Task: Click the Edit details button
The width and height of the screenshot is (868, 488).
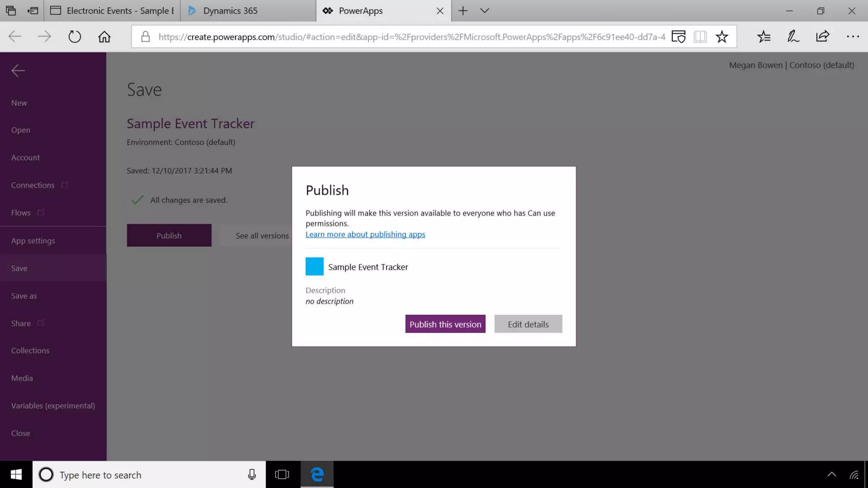Action: coord(528,324)
